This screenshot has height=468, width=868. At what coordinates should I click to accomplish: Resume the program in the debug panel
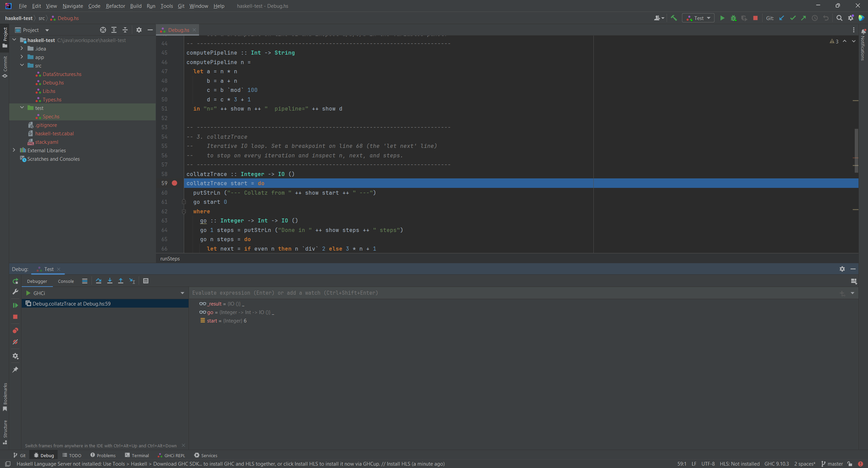point(15,305)
